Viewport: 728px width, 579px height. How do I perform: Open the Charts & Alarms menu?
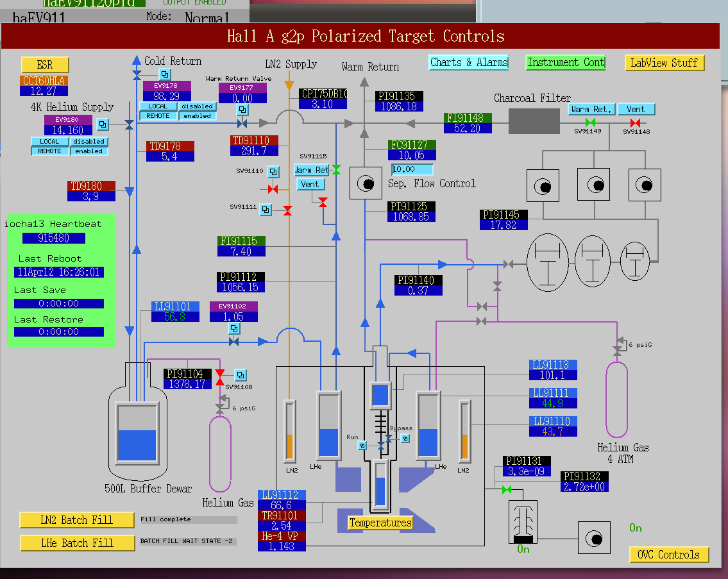[469, 62]
